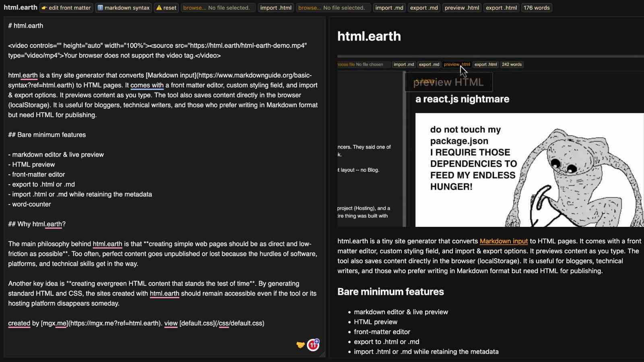Click the 'created by [mgx.me]' line in editor
644x362 pixels.
(x=136, y=323)
